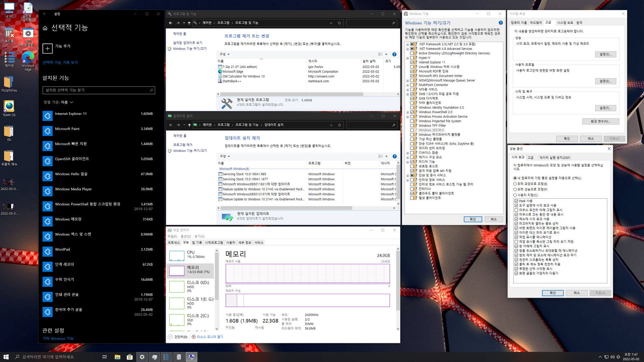Select the WordPad feature icon

point(47,251)
